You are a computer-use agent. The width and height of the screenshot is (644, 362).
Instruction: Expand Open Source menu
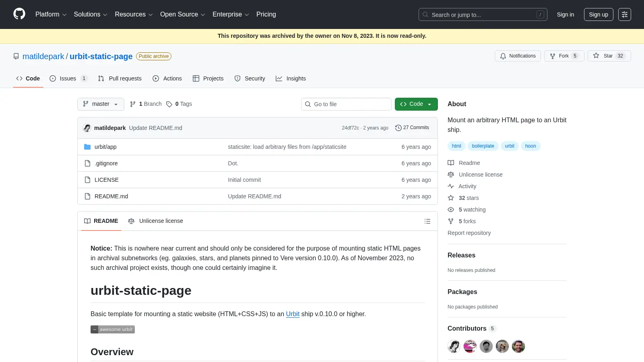click(182, 14)
